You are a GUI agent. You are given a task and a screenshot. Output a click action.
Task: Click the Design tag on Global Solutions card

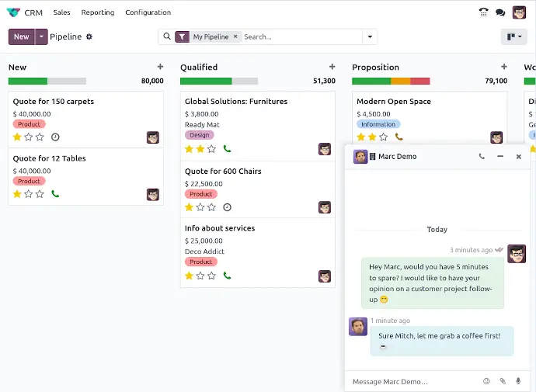200,135
